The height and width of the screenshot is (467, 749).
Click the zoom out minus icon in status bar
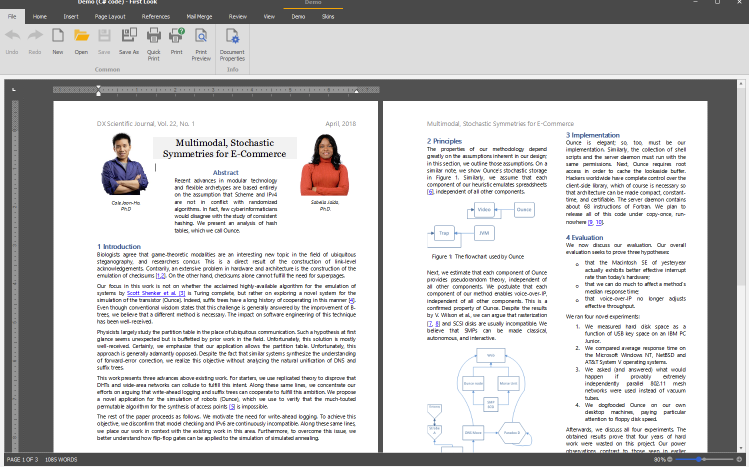point(670,459)
